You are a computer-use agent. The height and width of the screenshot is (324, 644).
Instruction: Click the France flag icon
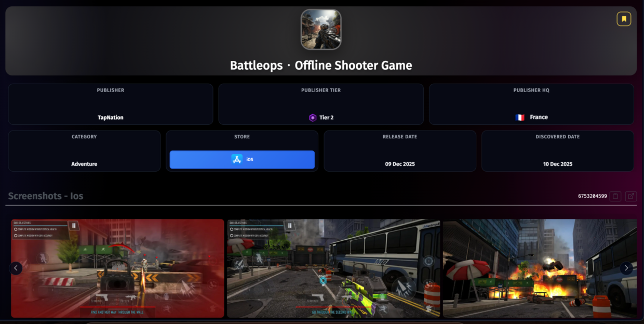point(520,118)
